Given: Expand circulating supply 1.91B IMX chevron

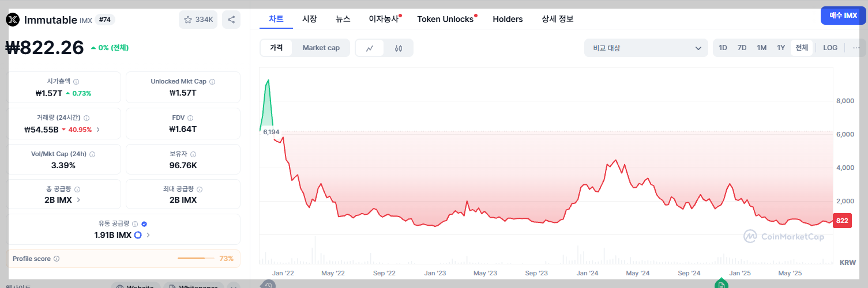Looking at the screenshot, I should click(x=148, y=235).
